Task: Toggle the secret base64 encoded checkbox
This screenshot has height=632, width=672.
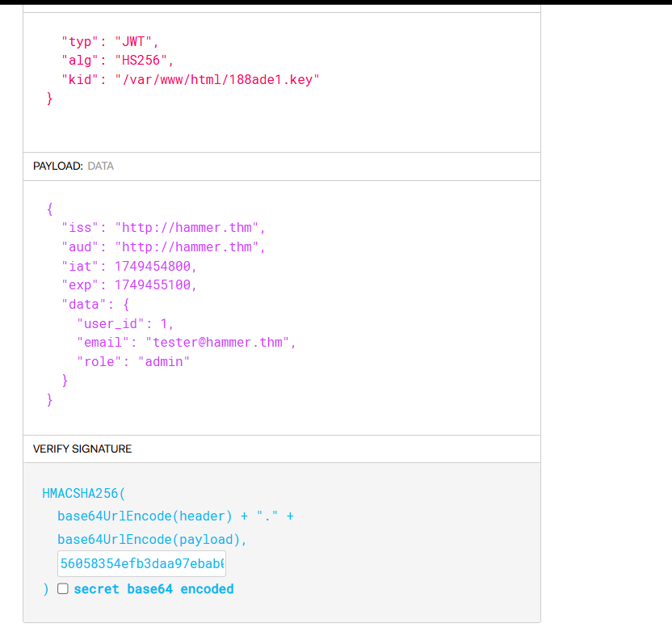Action: 63,589
